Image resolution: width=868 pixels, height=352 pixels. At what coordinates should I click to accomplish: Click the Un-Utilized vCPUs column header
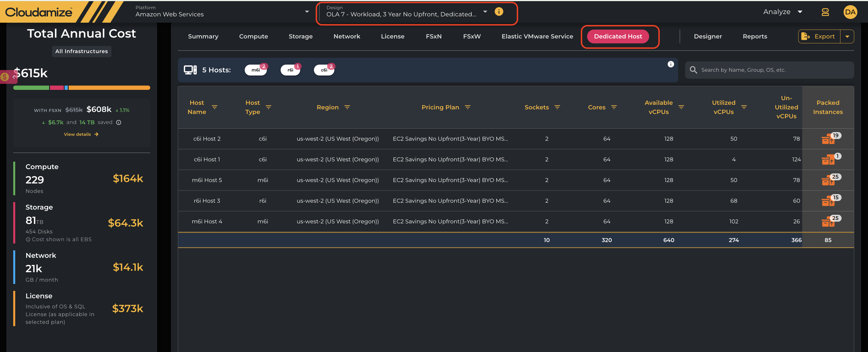click(x=786, y=107)
